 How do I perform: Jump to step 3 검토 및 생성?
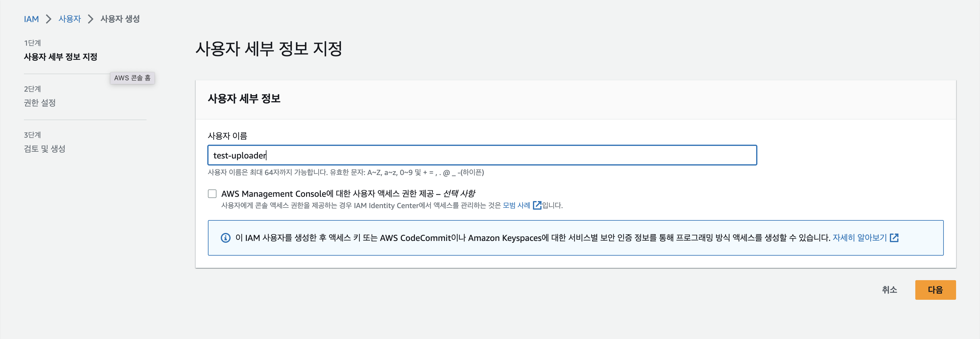44,149
